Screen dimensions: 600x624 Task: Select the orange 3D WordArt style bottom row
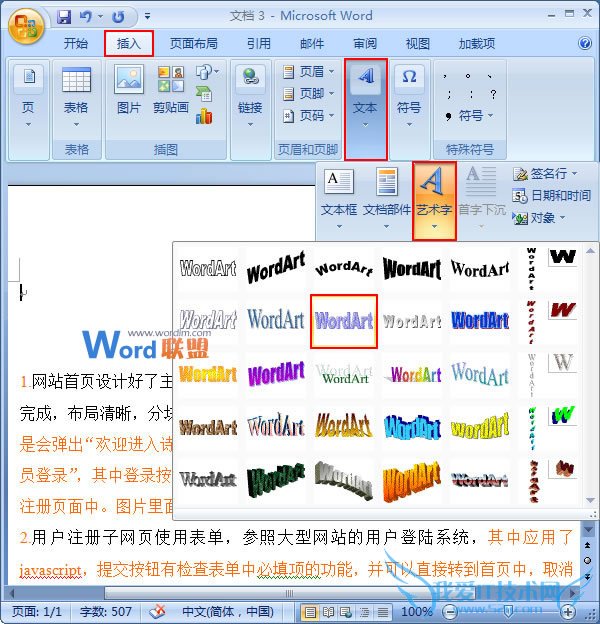(412, 480)
